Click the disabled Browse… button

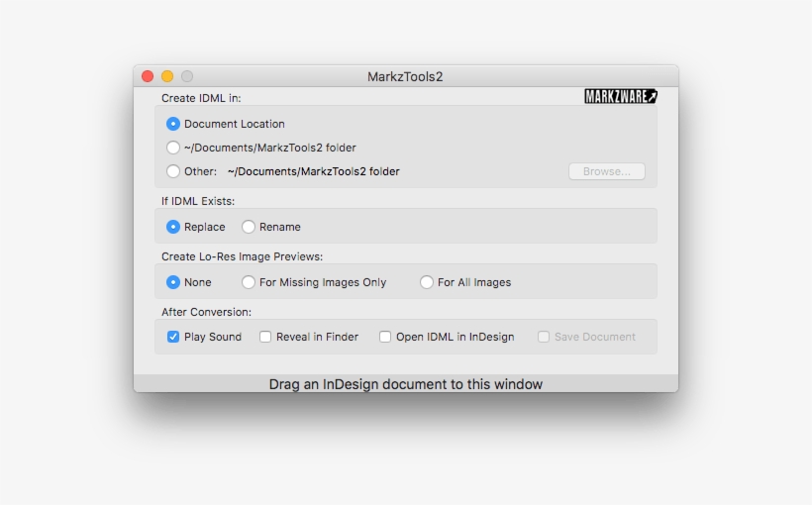[x=606, y=171]
